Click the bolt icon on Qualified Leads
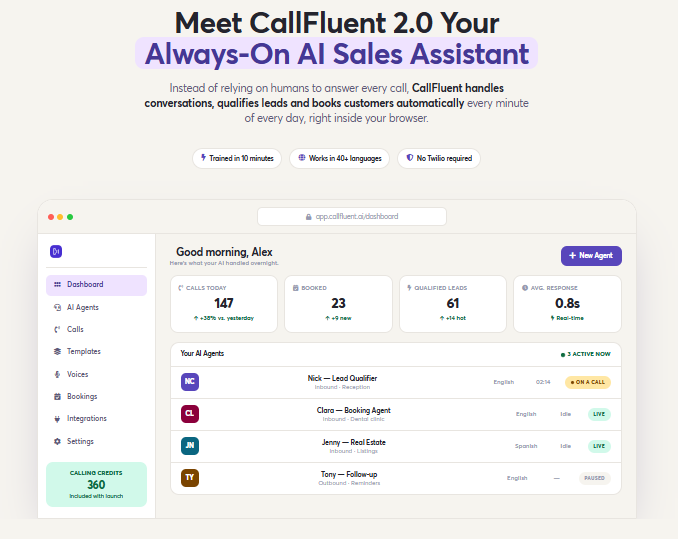678x539 pixels. click(x=409, y=287)
